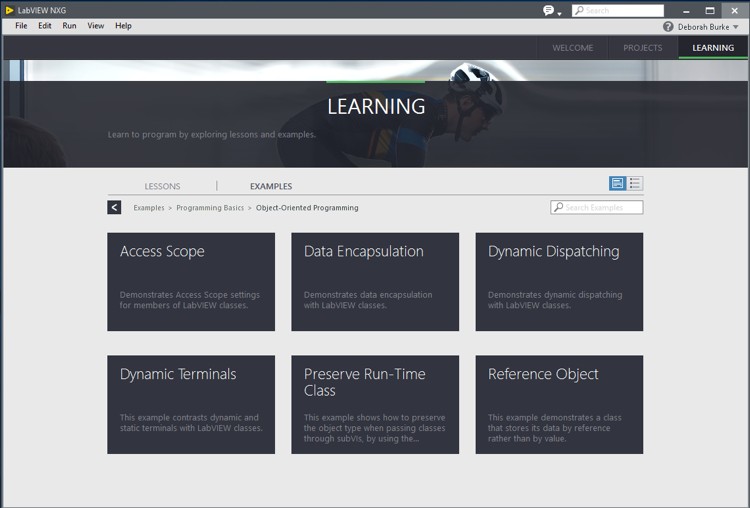750x508 pixels.
Task: Open the Edit menu
Action: point(44,26)
